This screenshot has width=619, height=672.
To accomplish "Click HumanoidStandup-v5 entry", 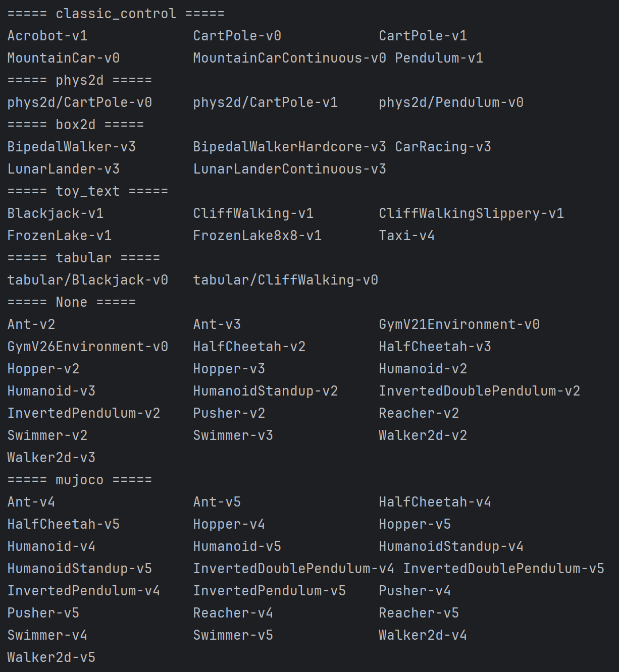I will click(x=80, y=569).
